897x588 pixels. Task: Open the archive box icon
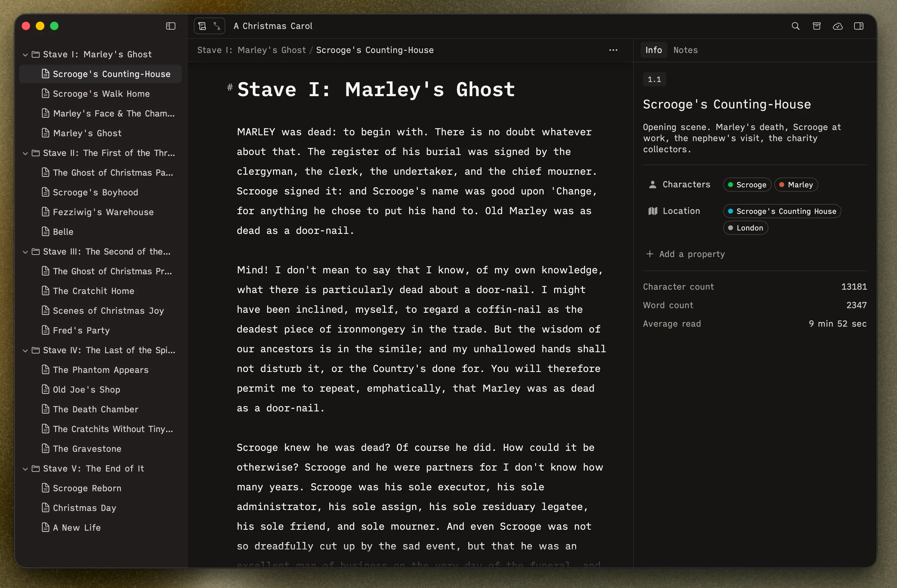(x=816, y=26)
